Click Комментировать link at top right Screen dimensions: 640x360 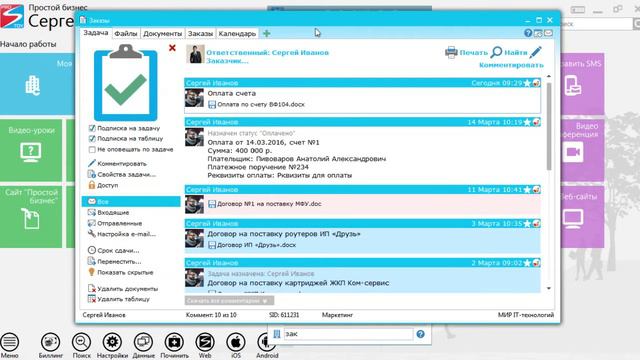[511, 65]
